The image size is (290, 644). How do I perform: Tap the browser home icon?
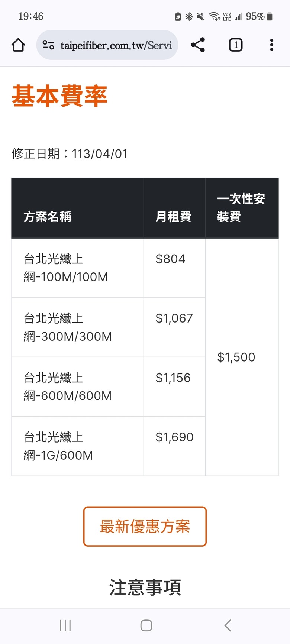point(18,45)
